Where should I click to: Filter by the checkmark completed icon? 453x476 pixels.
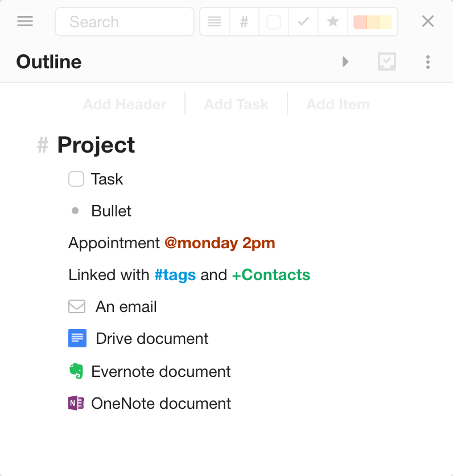coord(303,22)
